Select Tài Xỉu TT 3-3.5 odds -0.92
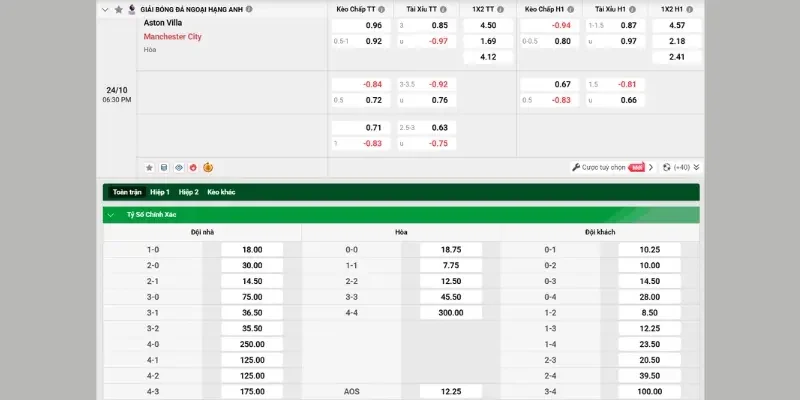Viewport: 800px width, 400px height. pyautogui.click(x=427, y=85)
